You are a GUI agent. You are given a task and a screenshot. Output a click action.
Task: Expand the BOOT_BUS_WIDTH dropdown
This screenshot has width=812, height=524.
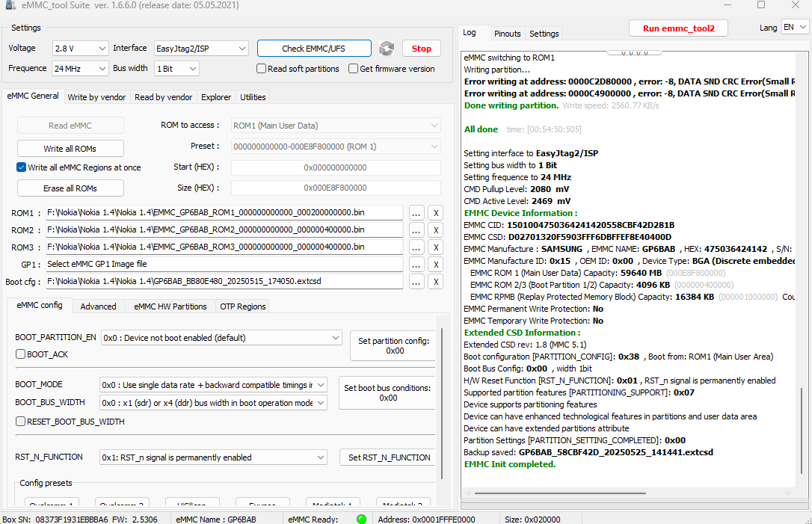tap(213, 403)
